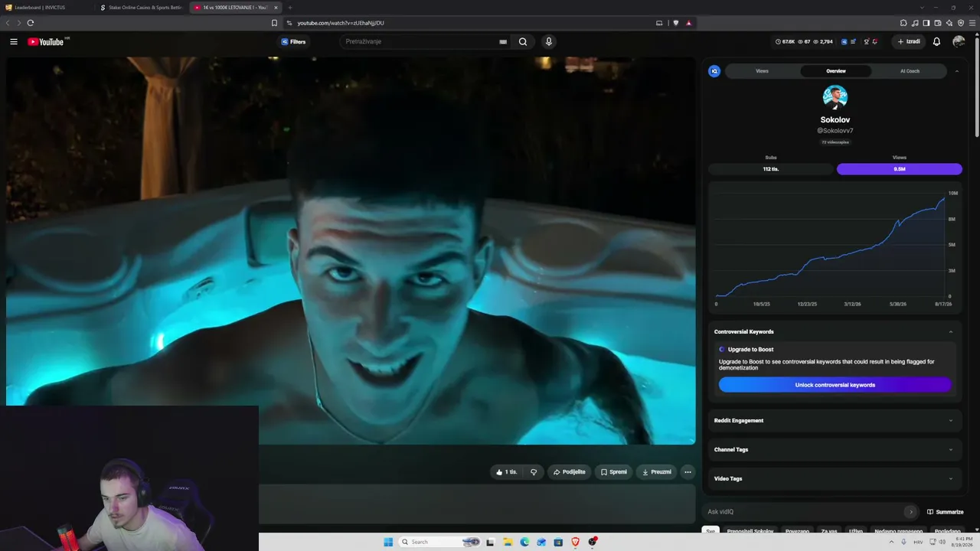Screen dimensions: 980x551
Task: Open more video actions ellipsis menu
Action: [688, 472]
